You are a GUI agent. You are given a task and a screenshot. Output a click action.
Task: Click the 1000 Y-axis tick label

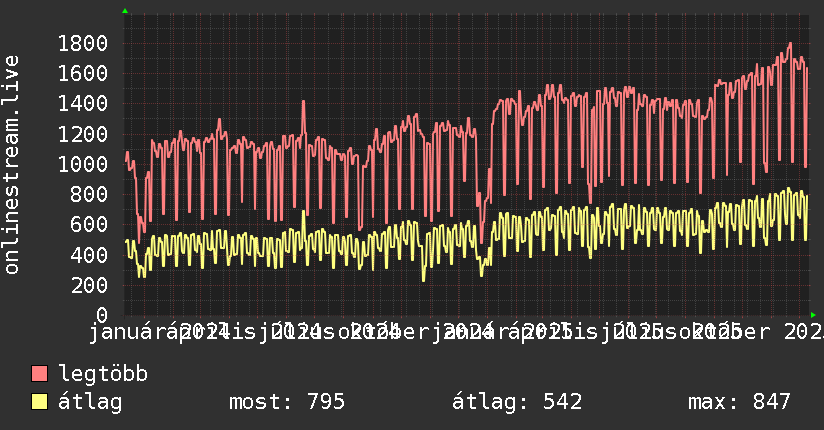tap(83, 164)
